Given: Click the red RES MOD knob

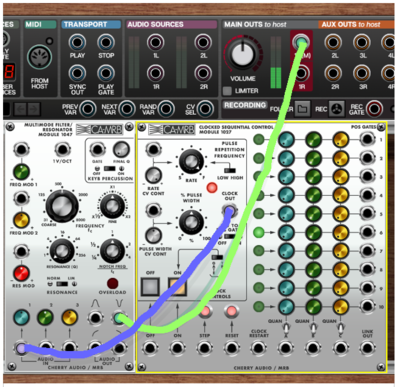Looking at the screenshot, I should (x=21, y=273).
